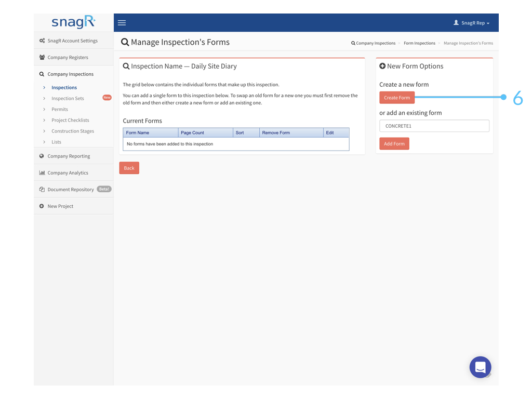
Task: Open Company Inspections section
Action: pos(70,74)
